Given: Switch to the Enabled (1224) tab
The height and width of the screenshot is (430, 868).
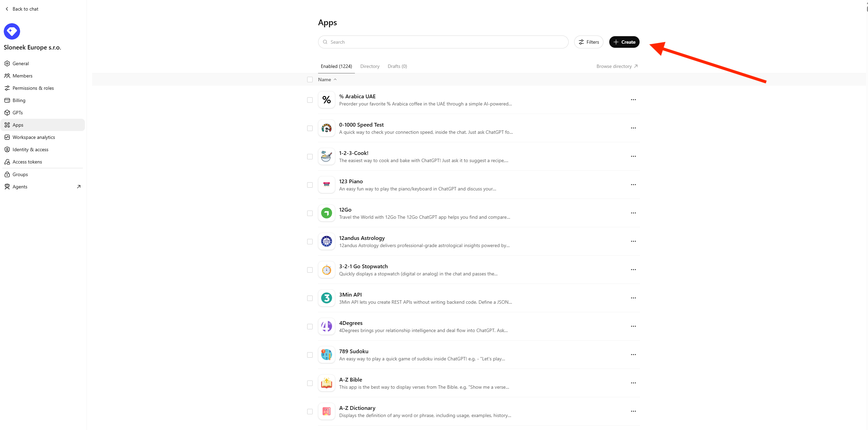Looking at the screenshot, I should [x=336, y=66].
